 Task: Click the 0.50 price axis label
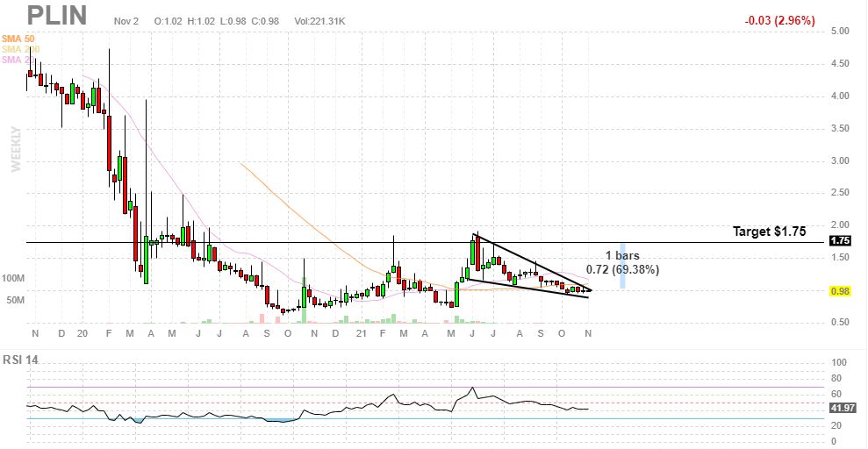840,323
